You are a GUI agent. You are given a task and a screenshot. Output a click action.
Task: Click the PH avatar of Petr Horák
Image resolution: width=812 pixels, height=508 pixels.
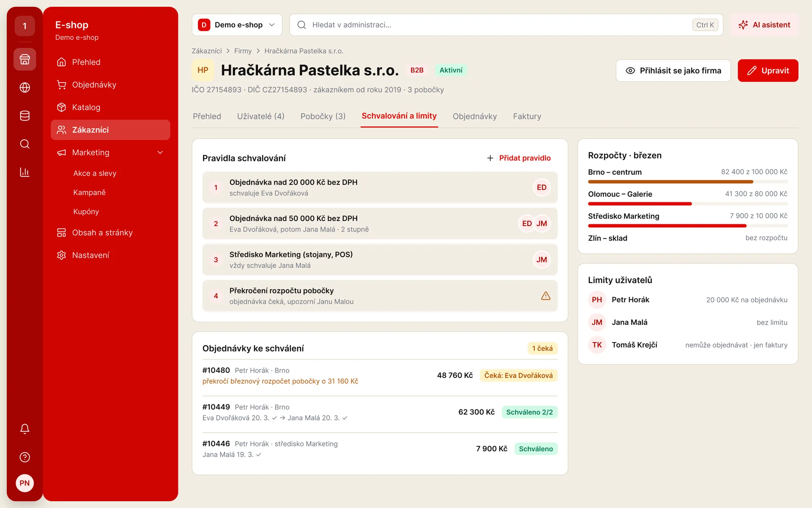click(x=597, y=300)
